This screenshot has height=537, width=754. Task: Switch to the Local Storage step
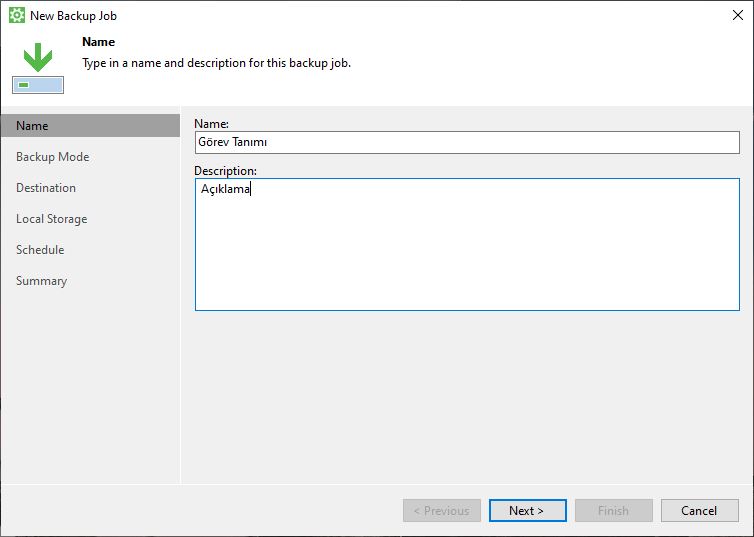coord(51,219)
